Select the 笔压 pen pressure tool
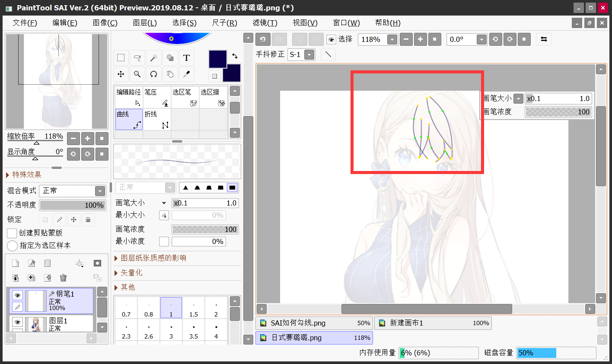The height and width of the screenshot is (364, 612). point(157,98)
